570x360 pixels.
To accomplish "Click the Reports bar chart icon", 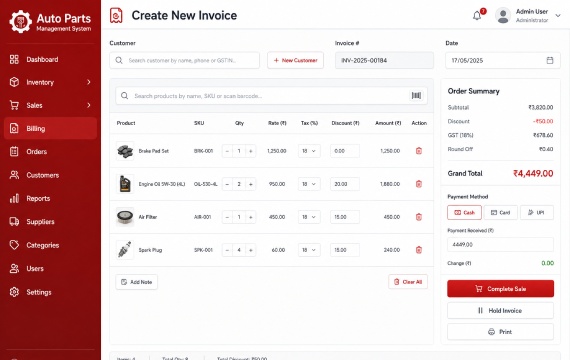I will coord(14,198).
